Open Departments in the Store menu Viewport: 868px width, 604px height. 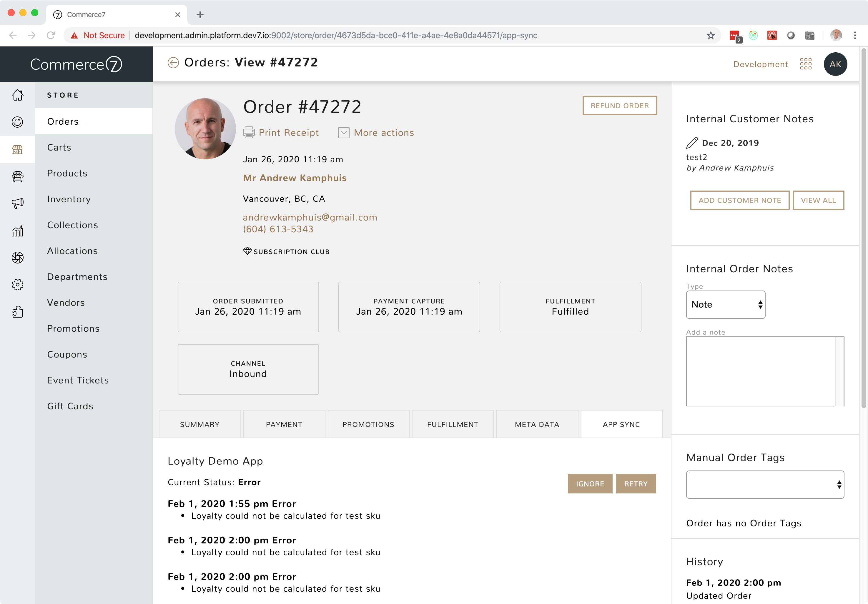[94, 277]
